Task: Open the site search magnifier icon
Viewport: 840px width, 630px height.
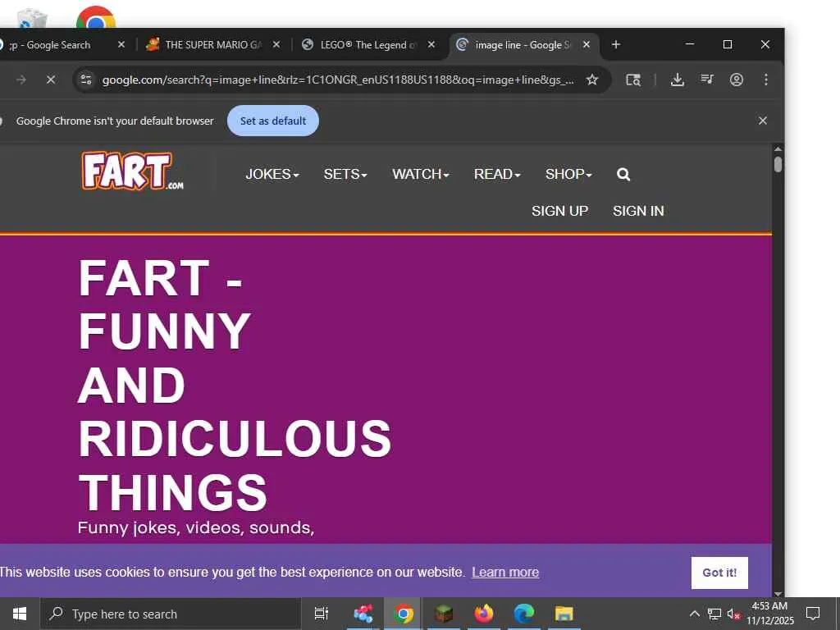Action: (623, 174)
